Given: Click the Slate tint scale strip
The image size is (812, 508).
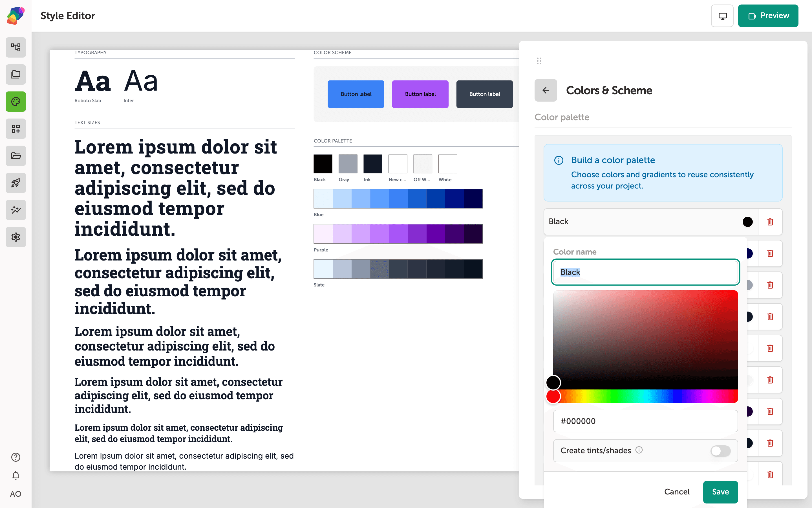Looking at the screenshot, I should point(398,269).
